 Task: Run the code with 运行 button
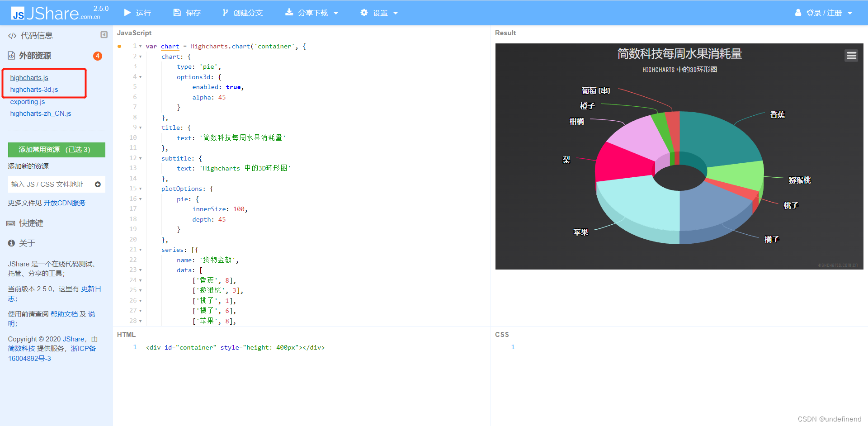coord(137,13)
